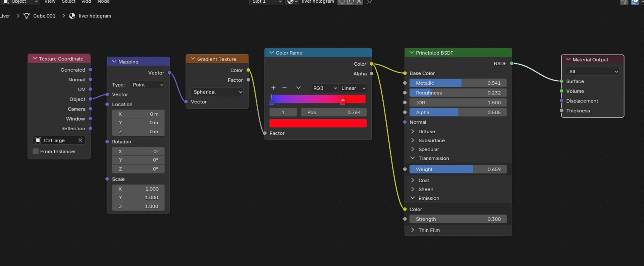Clear the Ctrl large object field
644x266 pixels.
pyautogui.click(x=80, y=140)
